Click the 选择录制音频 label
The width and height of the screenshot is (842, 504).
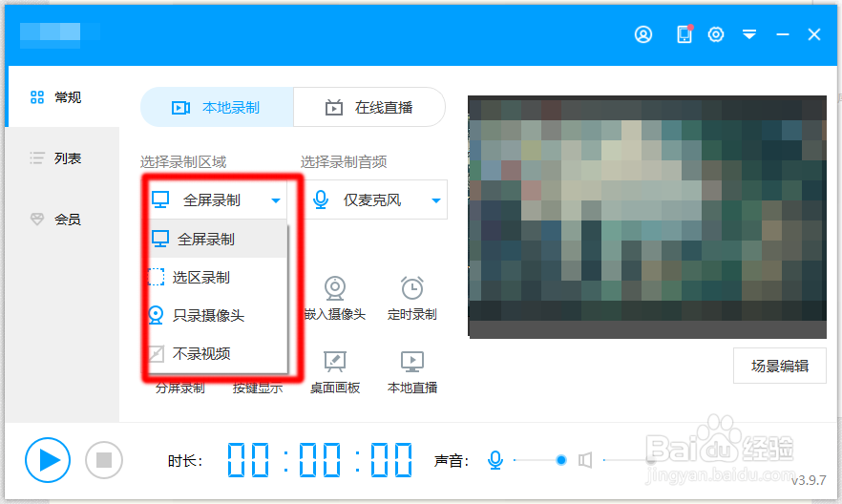(344, 161)
